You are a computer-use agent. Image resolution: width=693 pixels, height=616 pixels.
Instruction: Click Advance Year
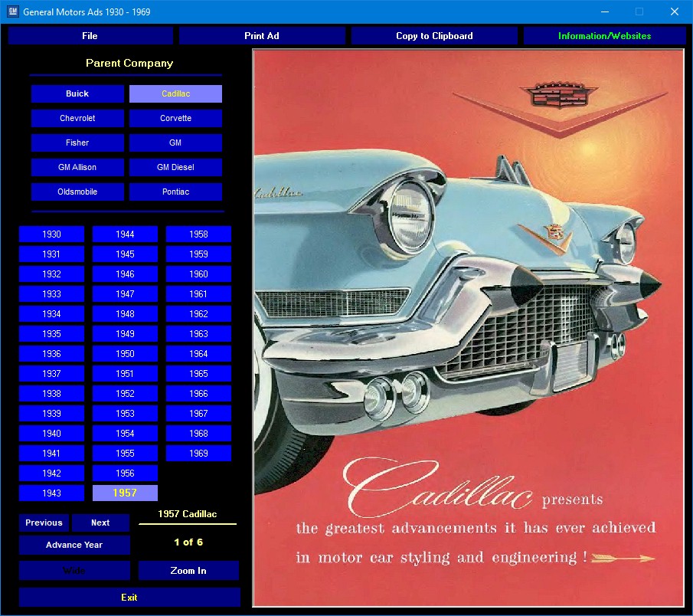pyautogui.click(x=74, y=545)
